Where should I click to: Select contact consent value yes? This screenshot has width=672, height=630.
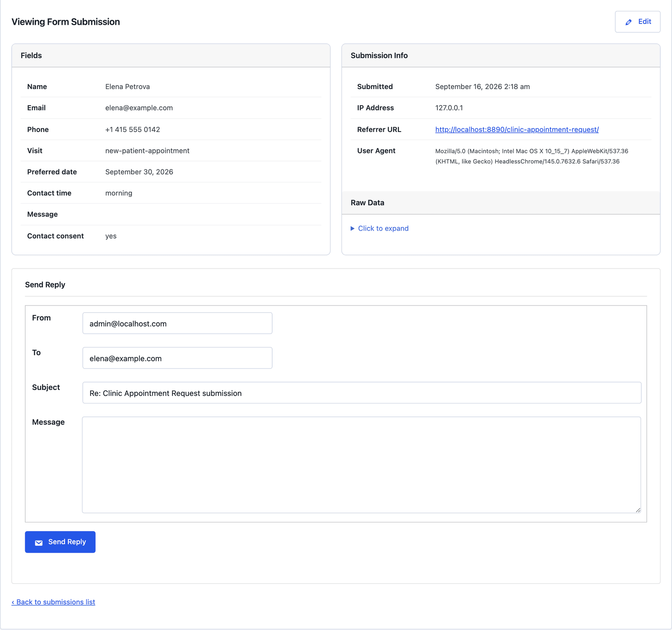coord(111,236)
